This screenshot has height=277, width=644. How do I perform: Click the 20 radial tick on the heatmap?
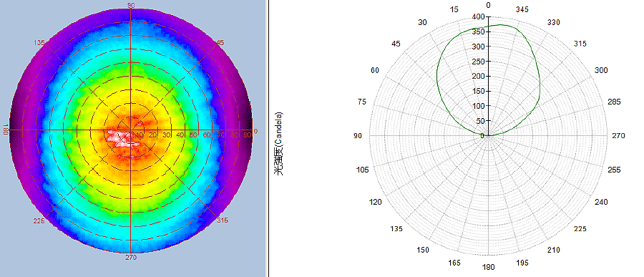pyautogui.click(x=153, y=135)
